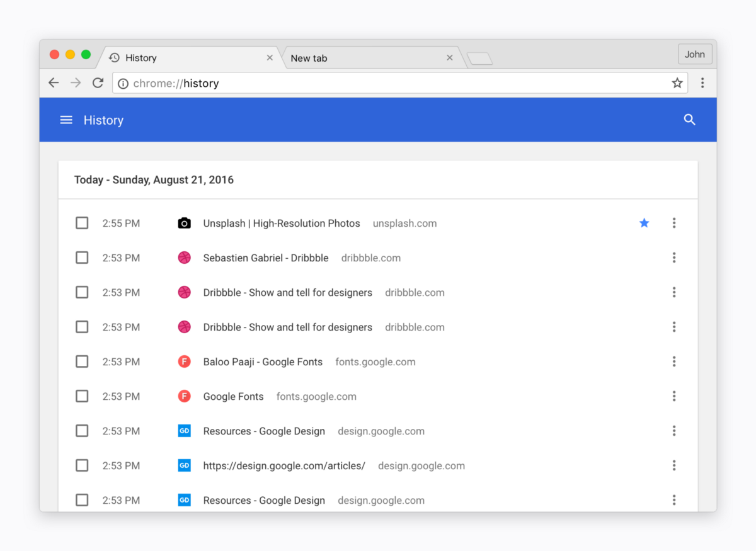Click the 2:55 PM timestamp
The image size is (756, 551).
point(121,224)
